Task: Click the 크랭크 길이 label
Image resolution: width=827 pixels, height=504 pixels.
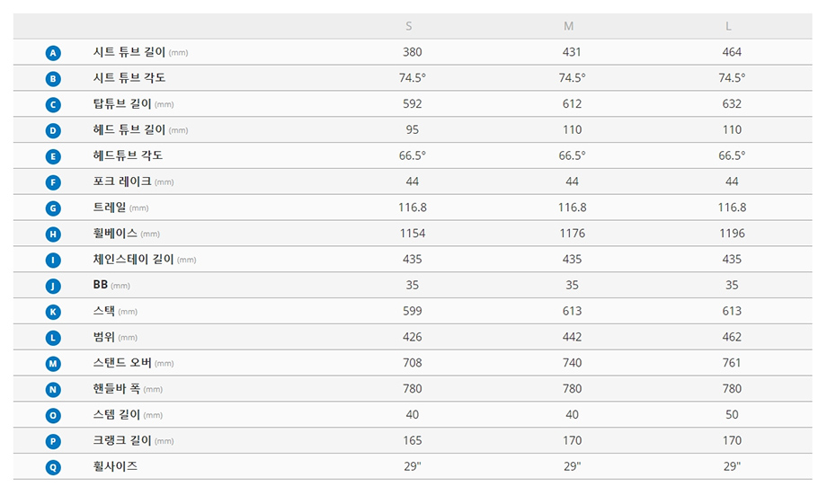Action: point(122,441)
